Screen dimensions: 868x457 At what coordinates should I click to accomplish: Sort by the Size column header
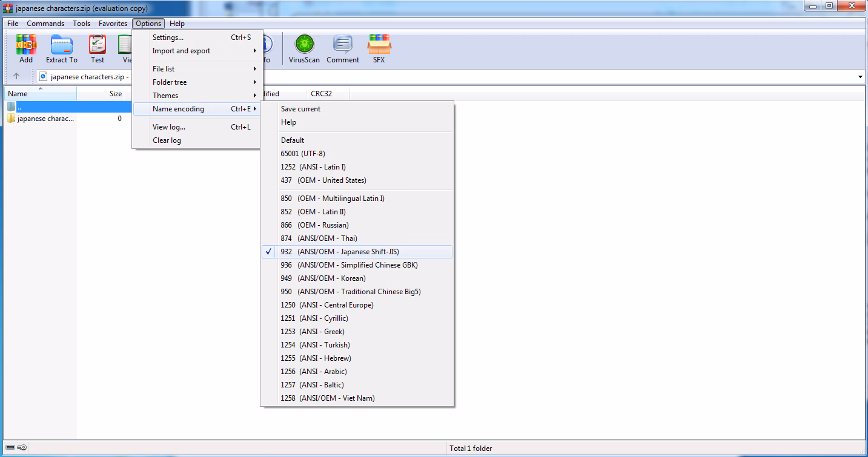pyautogui.click(x=102, y=94)
